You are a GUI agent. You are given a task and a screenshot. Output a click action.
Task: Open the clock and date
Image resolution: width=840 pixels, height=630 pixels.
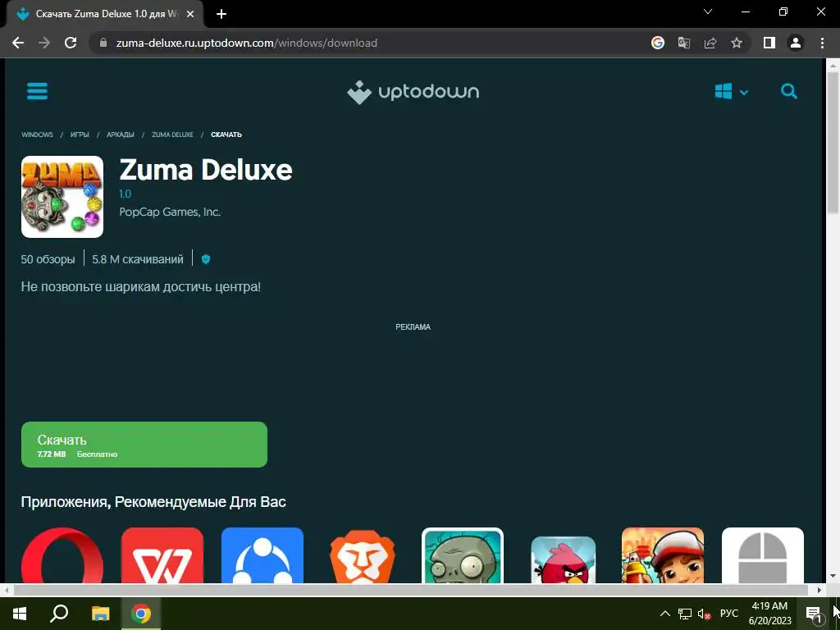coord(769,614)
